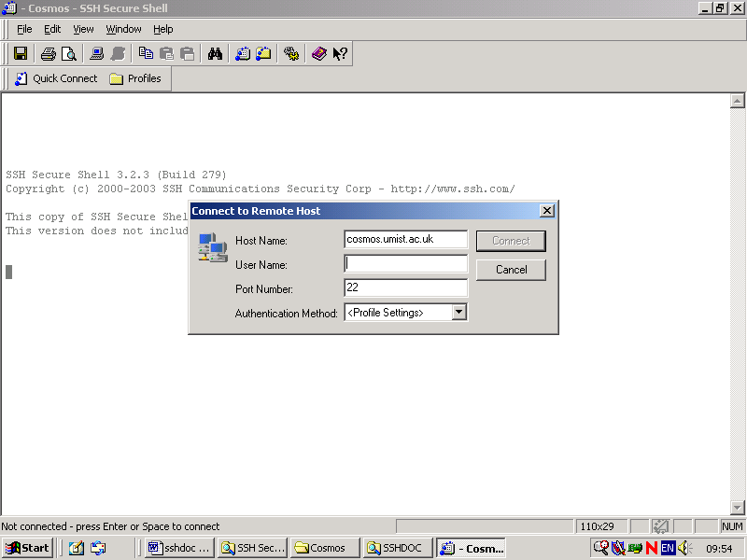Screen dimensions: 747x560
Task: Click the Connect computer icon in the toolbar
Action: click(x=96, y=54)
